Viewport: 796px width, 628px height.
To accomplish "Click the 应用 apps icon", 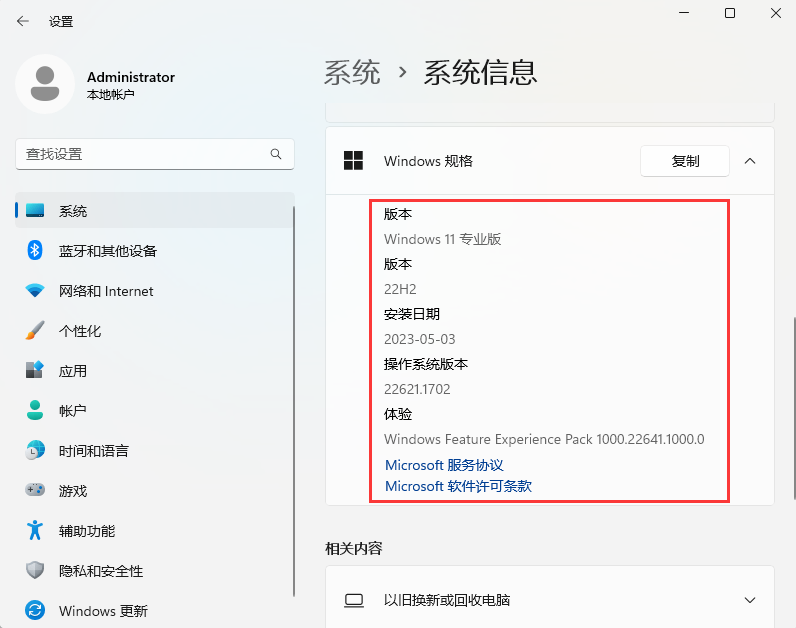I will pyautogui.click(x=35, y=370).
